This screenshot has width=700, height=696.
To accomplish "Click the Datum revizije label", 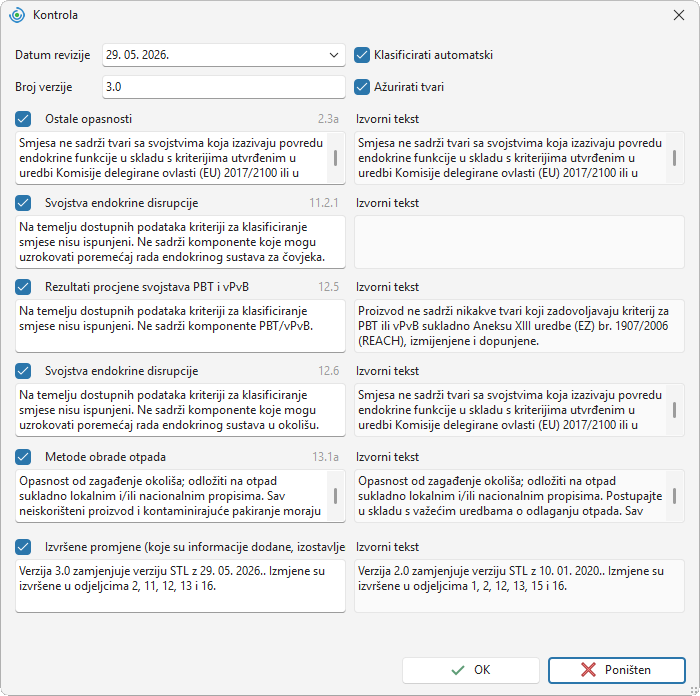I will 53,55.
